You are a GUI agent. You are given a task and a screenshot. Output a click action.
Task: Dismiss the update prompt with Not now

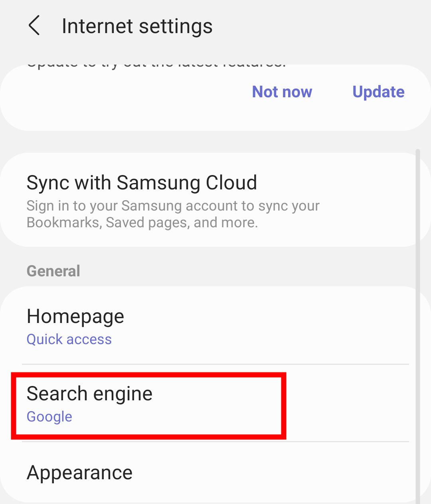pos(282,92)
